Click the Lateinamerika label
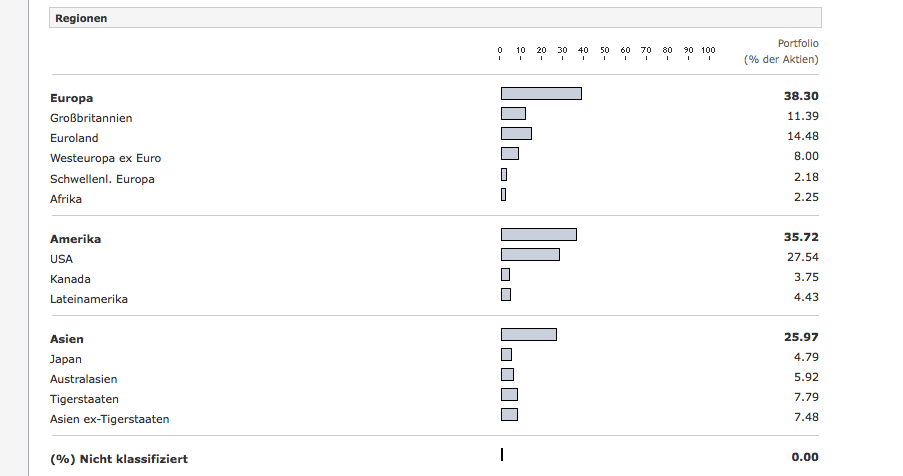The image size is (903, 476). tap(89, 299)
